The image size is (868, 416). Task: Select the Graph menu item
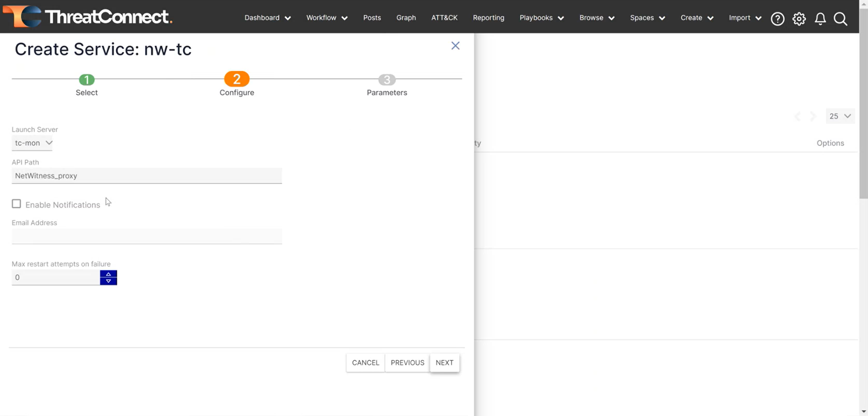click(x=406, y=18)
